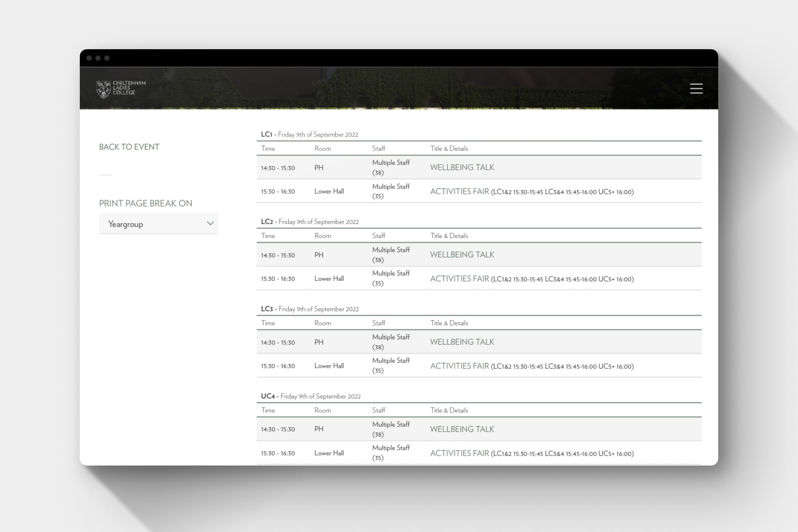Screen dimensions: 798x532
Task: Click the Time column header in UC4 table
Action: coord(268,410)
